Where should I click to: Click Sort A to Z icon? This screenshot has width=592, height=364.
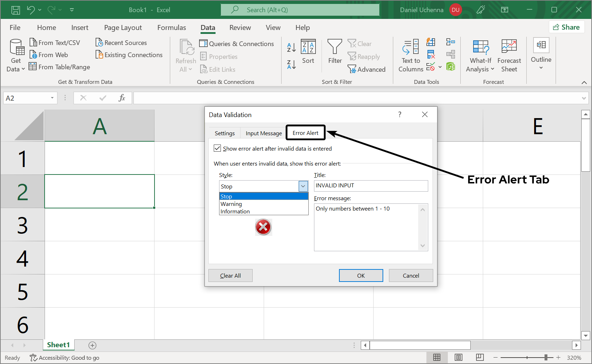point(291,47)
